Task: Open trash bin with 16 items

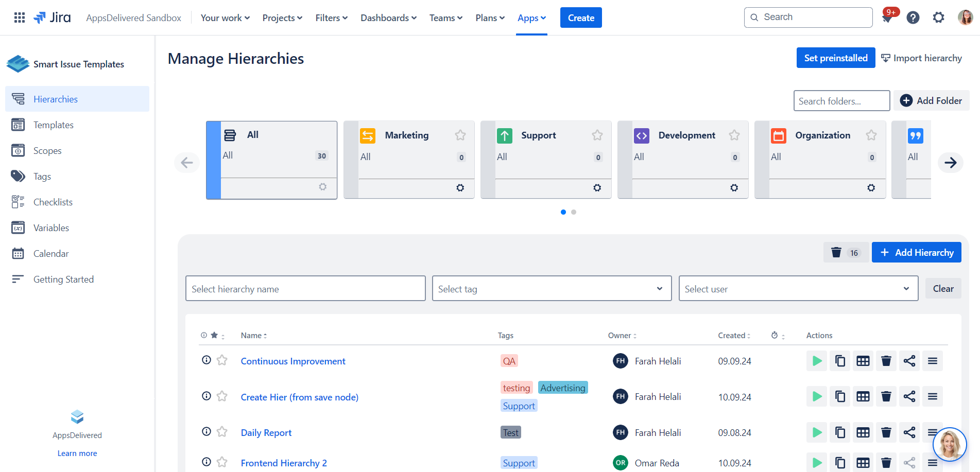Action: pyautogui.click(x=845, y=252)
